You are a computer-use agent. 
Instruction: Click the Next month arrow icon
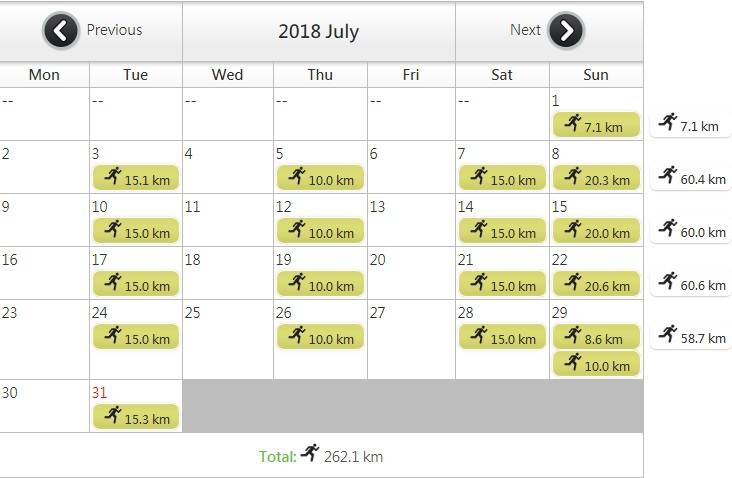pos(566,30)
